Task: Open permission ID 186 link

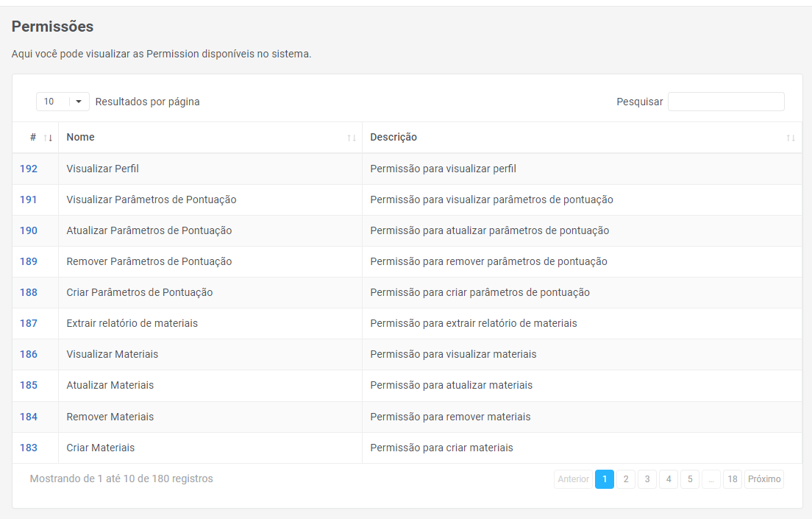Action: pos(29,354)
